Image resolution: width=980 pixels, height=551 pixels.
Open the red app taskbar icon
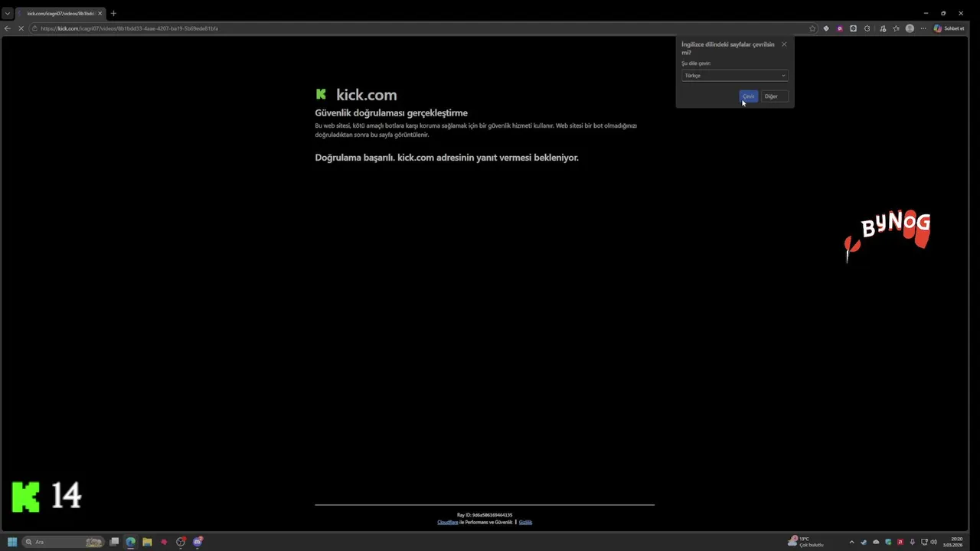point(164,542)
